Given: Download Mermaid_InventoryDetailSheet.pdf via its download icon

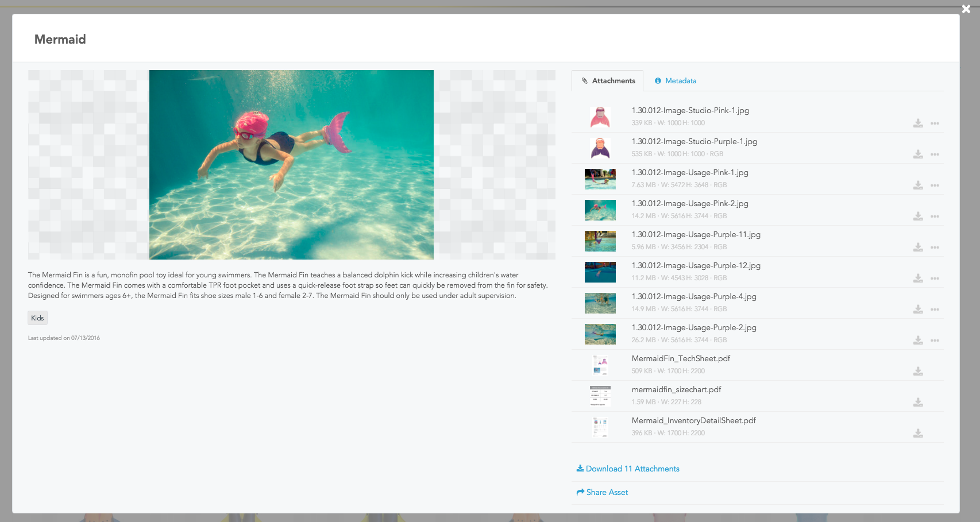Looking at the screenshot, I should tap(918, 434).
